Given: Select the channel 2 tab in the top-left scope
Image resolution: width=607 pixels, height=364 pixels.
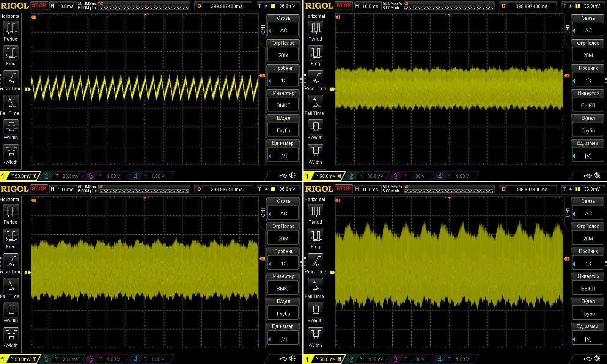Looking at the screenshot, I should [62, 176].
